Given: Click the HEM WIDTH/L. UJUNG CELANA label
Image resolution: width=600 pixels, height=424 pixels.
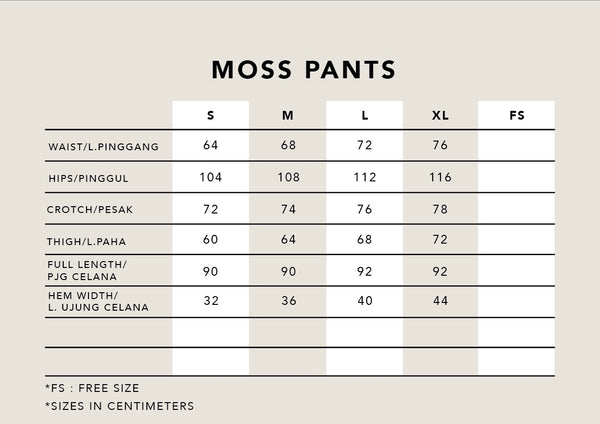Looking at the screenshot, I should (97, 302).
